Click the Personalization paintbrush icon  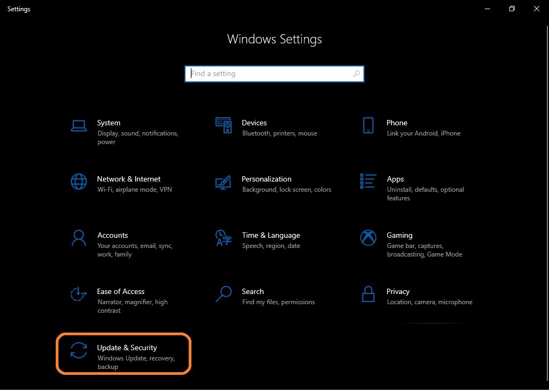[x=223, y=182]
